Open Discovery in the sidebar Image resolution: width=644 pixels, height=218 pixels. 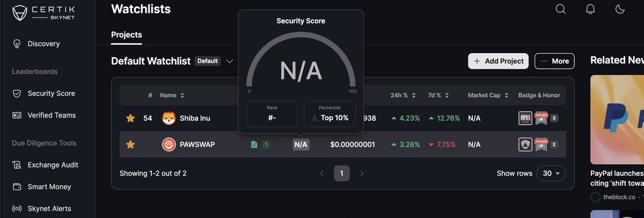click(44, 43)
